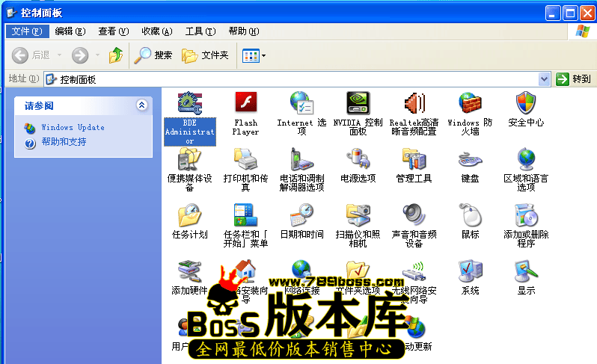Click the 控制面板 address bar field
The height and width of the screenshot is (364, 597).
292,79
